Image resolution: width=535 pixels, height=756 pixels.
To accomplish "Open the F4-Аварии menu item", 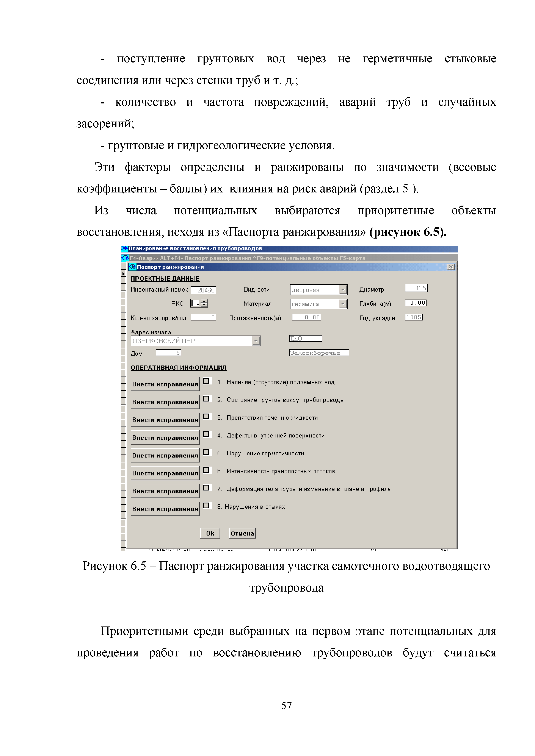I will tap(144, 258).
